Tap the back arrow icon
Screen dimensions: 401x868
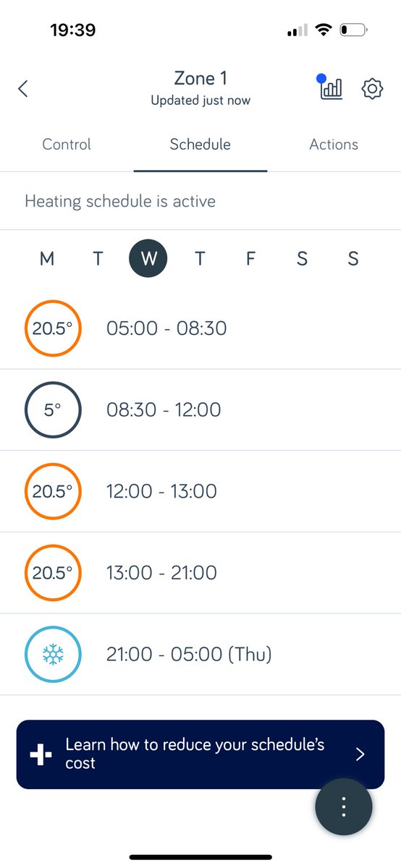coord(23,89)
